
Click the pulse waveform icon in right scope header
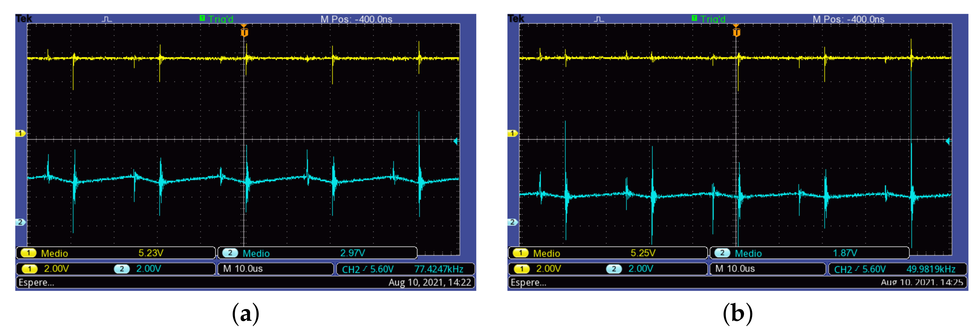pos(599,19)
